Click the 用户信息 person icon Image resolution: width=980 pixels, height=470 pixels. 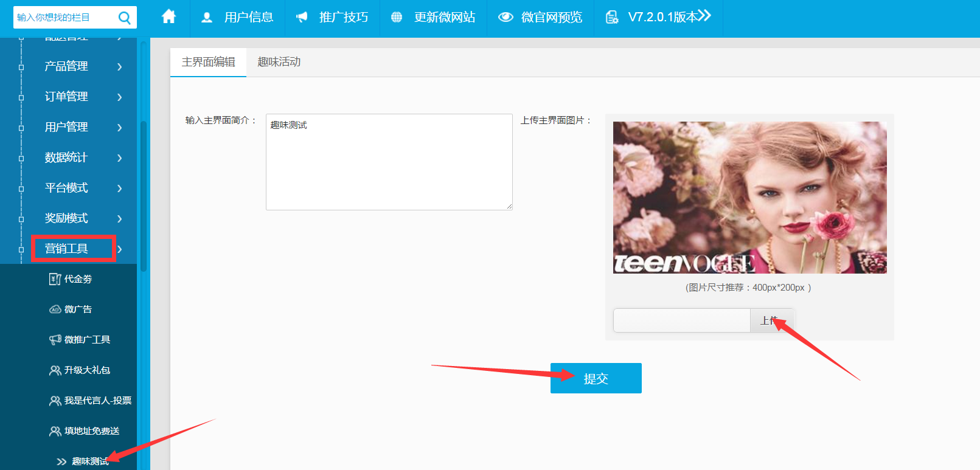pos(207,17)
